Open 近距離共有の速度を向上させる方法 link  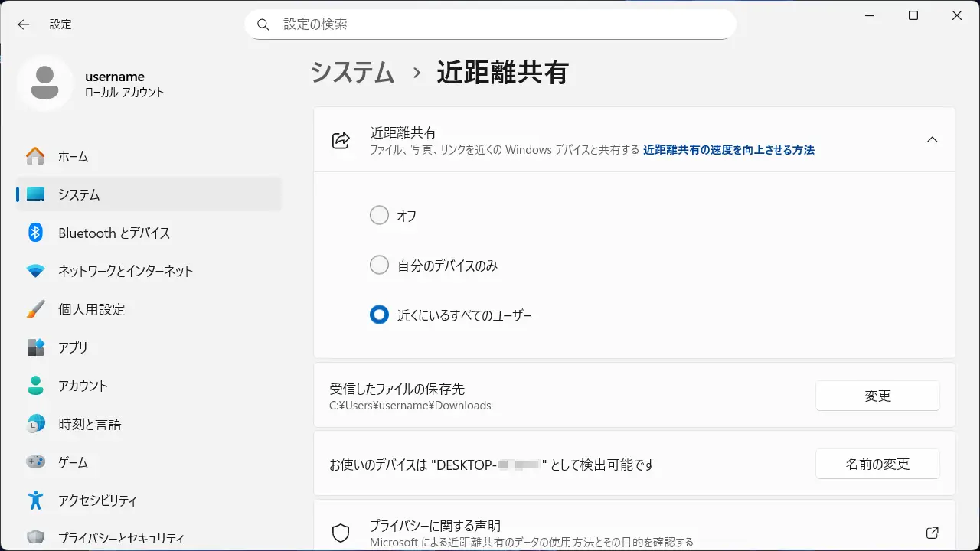coord(728,150)
